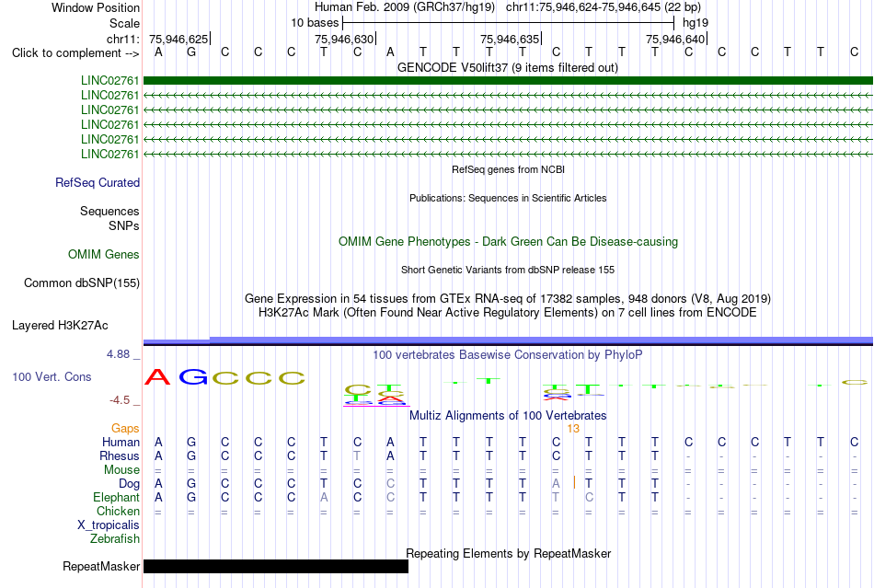Click the 'chr11:' ruler label

click(123, 39)
